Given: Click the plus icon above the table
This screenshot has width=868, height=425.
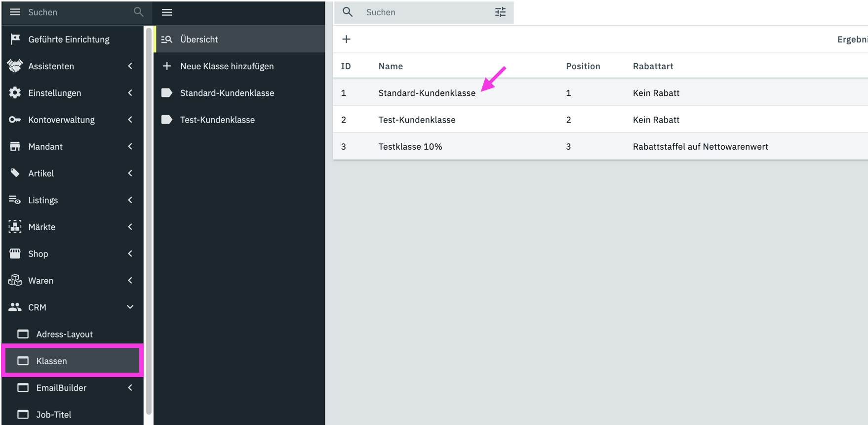Looking at the screenshot, I should click(x=346, y=39).
